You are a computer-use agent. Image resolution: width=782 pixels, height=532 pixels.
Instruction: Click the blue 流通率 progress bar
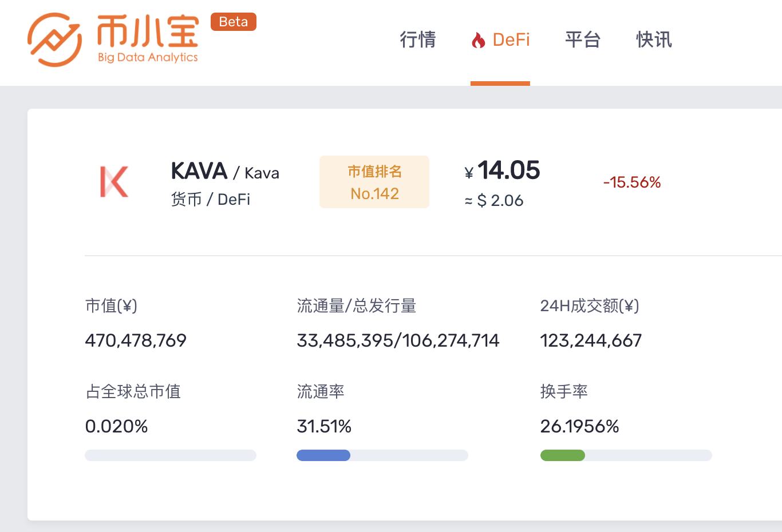coord(382,455)
